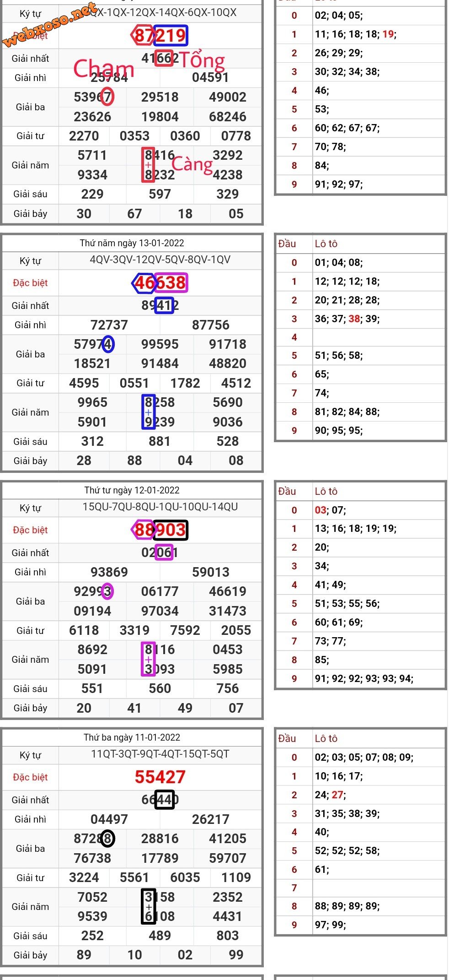The width and height of the screenshot is (449, 980).
Task: Click the third prize number 28816
Action: click(x=160, y=839)
